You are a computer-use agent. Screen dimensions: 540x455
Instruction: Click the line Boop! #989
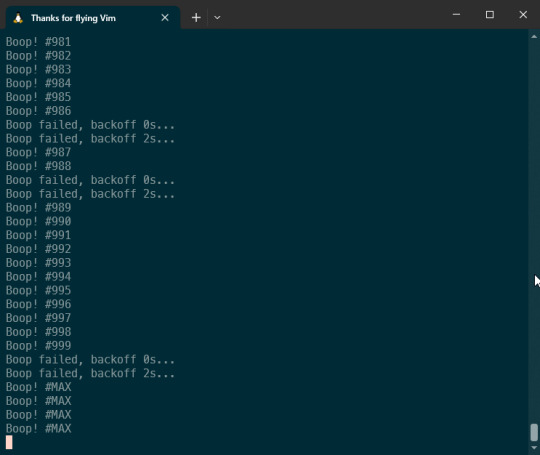tap(39, 208)
